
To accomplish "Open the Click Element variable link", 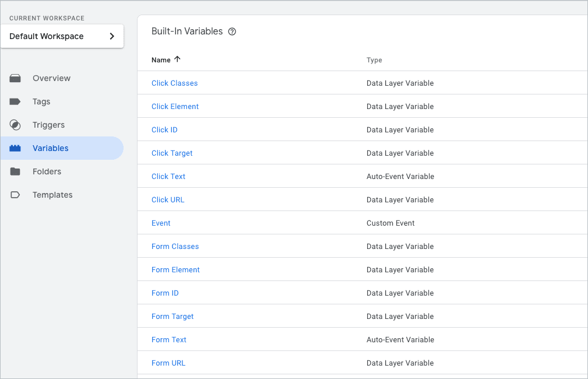I will [175, 107].
